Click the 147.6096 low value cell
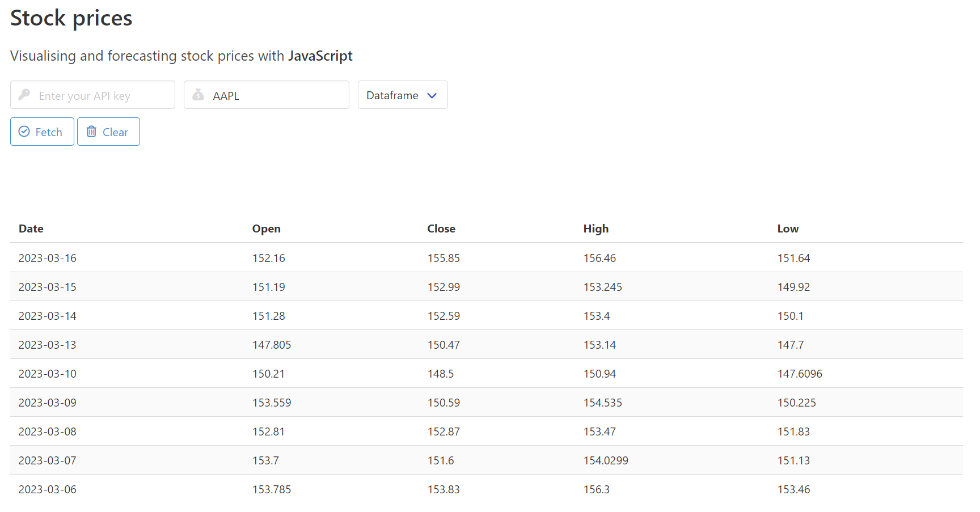This screenshot has width=980, height=512. click(x=800, y=374)
